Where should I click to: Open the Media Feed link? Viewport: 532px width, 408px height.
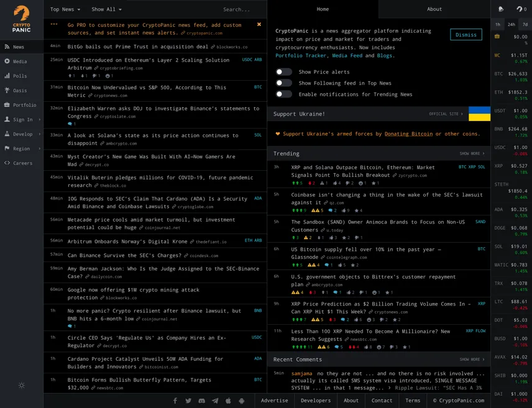pos(347,56)
